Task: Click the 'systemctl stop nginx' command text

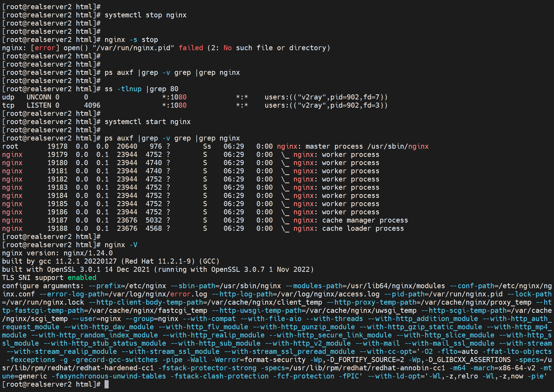Action: (x=145, y=15)
